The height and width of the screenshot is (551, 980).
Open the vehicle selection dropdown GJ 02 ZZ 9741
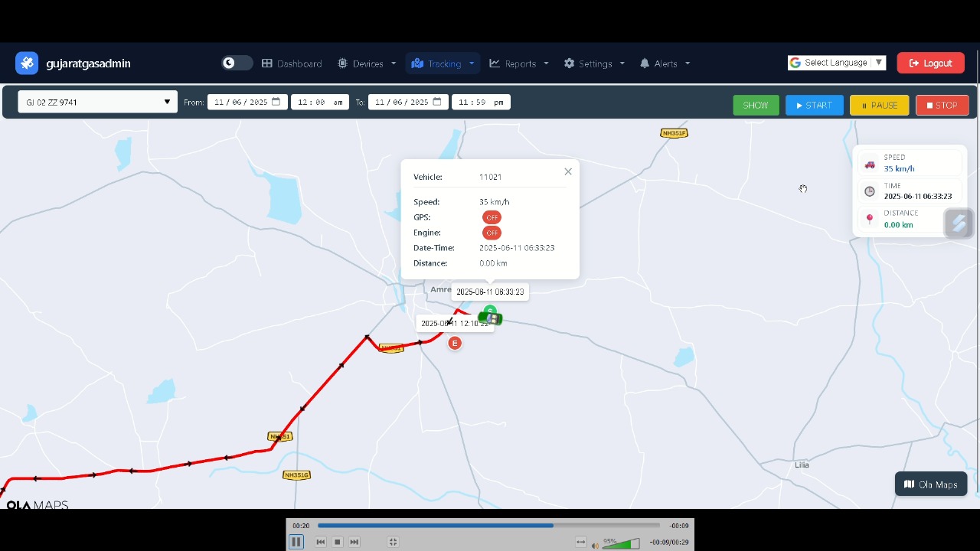click(x=97, y=101)
